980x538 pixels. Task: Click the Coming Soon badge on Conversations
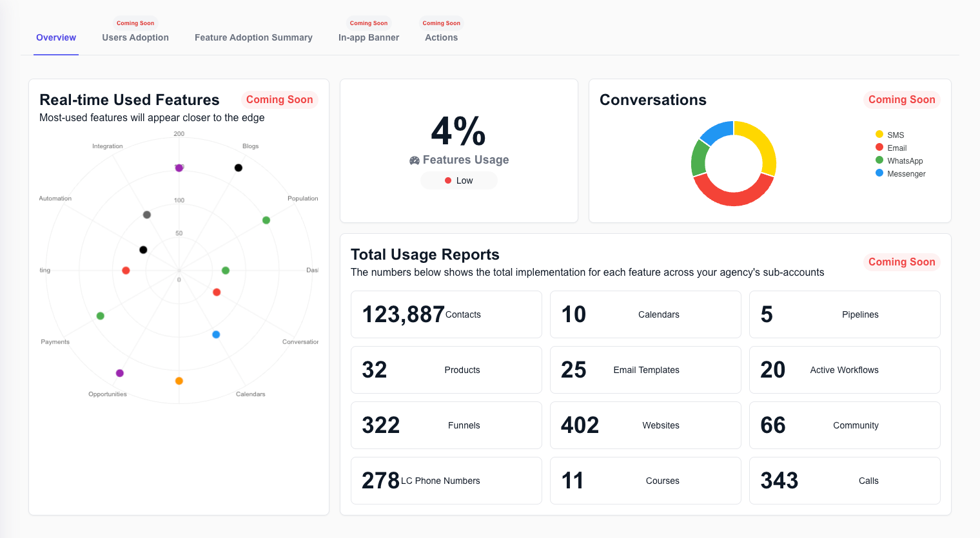[902, 99]
